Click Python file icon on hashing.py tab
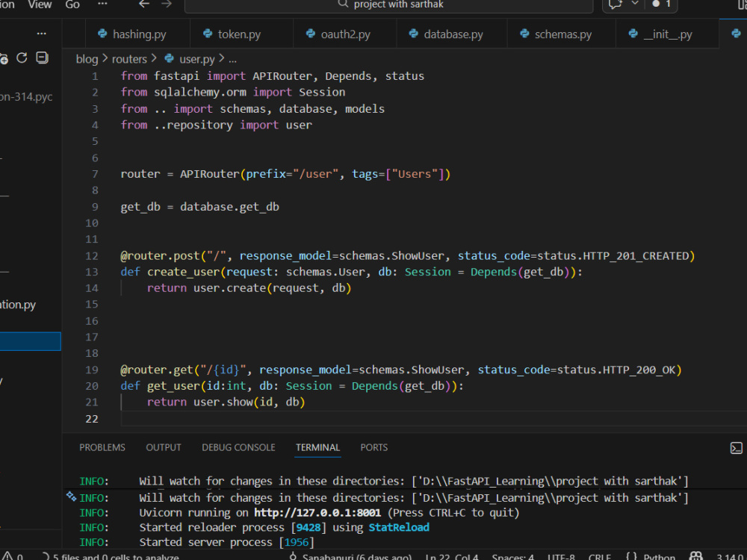The height and width of the screenshot is (560, 747). [x=102, y=34]
